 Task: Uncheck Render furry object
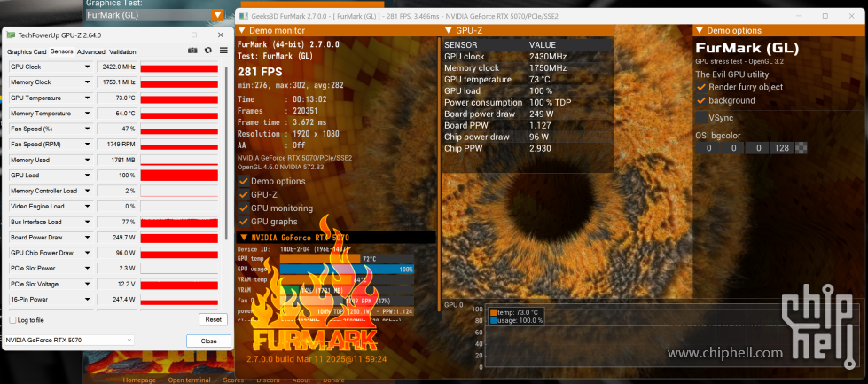point(700,87)
